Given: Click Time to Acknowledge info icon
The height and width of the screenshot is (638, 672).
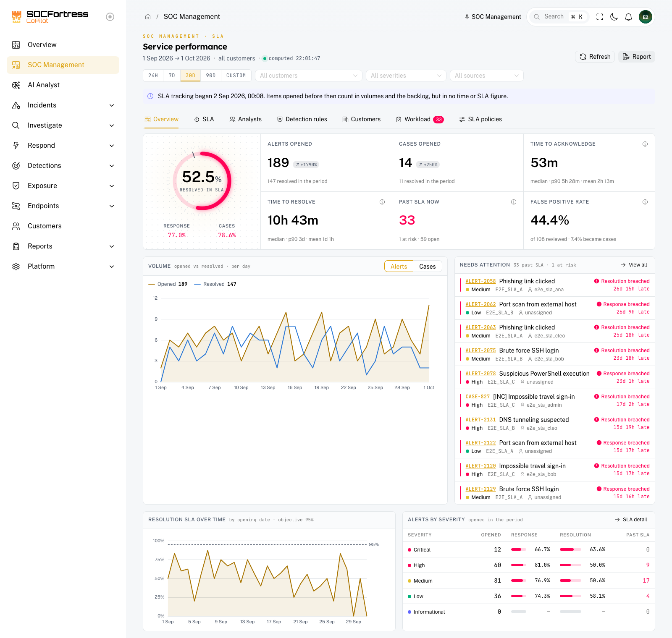Looking at the screenshot, I should (x=645, y=144).
